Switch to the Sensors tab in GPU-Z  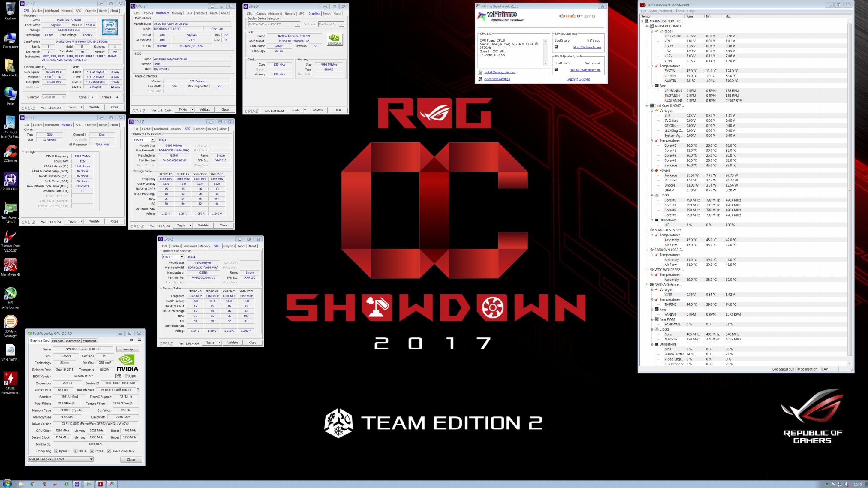(58, 341)
